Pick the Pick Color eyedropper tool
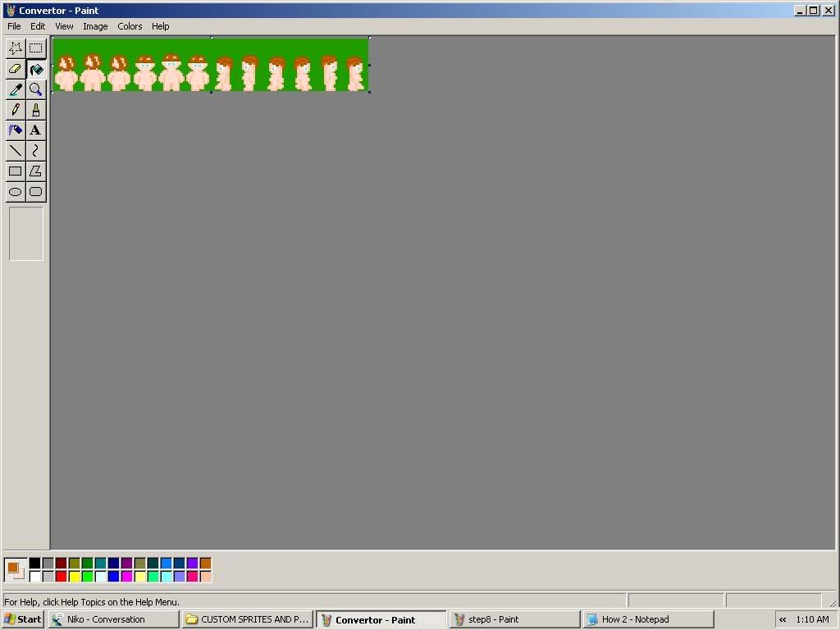 (16, 89)
